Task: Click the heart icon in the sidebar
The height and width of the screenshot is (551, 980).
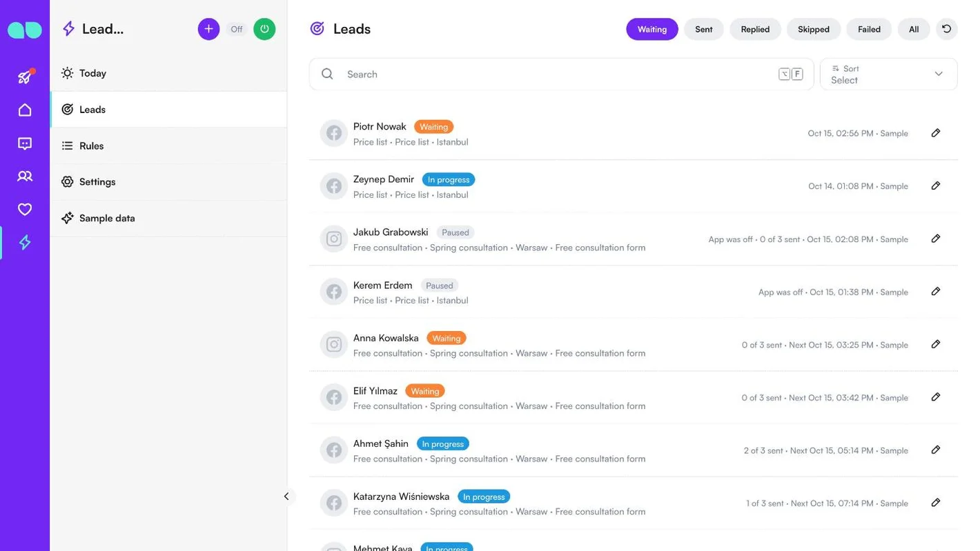Action: [x=25, y=210]
